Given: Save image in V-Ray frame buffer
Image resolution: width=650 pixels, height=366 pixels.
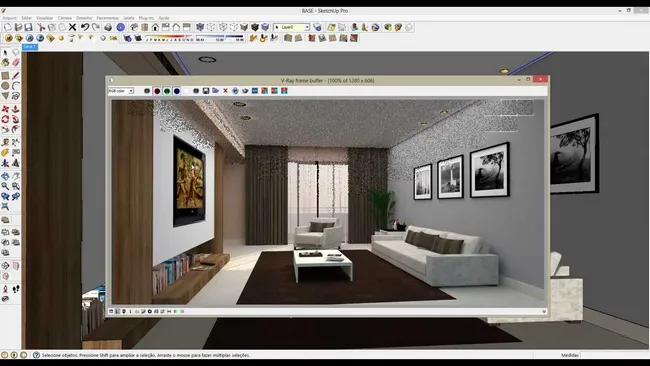Looking at the screenshot, I should (206, 91).
